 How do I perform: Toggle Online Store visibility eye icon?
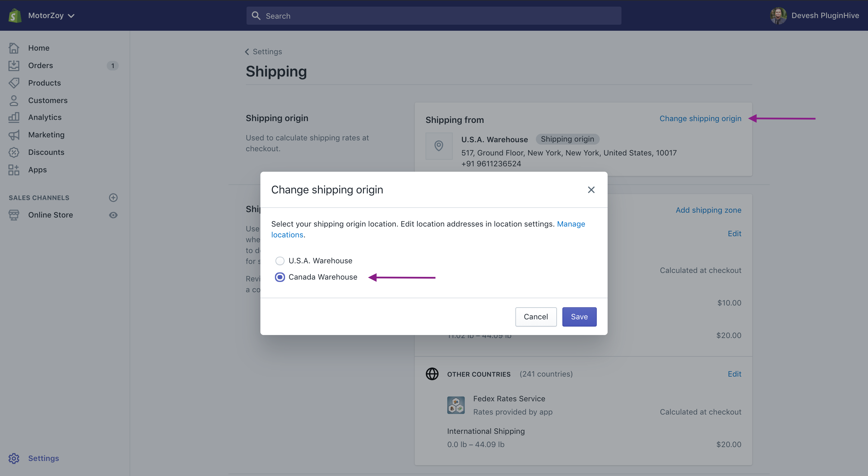point(113,215)
